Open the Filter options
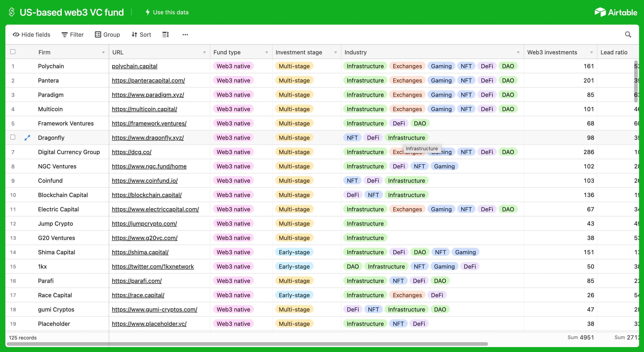644x352 pixels. coord(72,34)
